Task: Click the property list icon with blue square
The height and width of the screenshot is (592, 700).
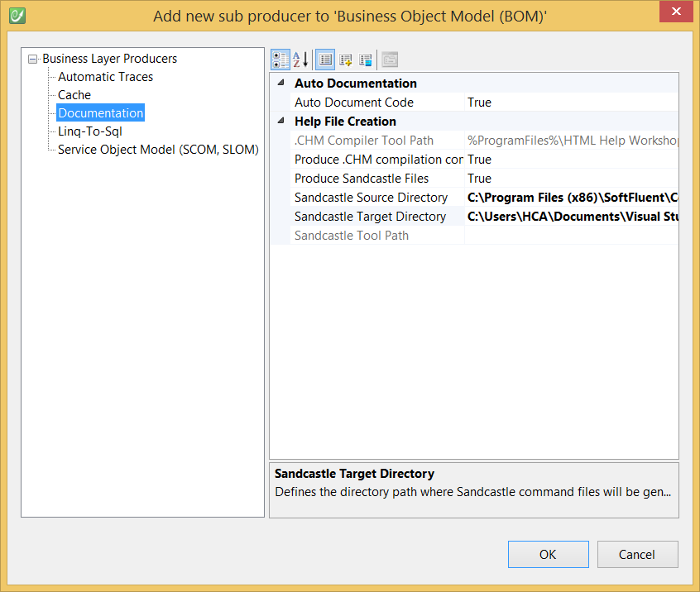Action: coord(366,60)
